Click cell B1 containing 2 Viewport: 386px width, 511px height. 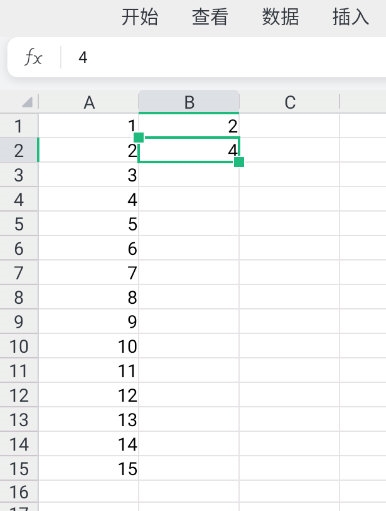pyautogui.click(x=189, y=126)
